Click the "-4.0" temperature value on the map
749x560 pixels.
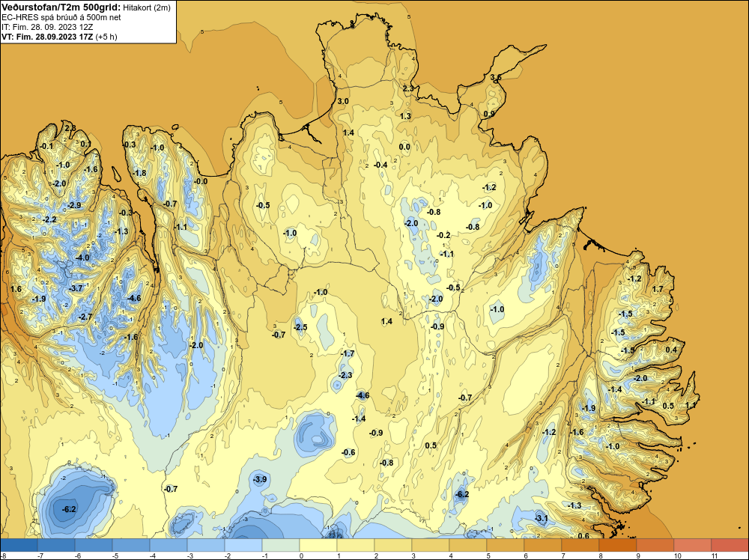click(x=82, y=258)
